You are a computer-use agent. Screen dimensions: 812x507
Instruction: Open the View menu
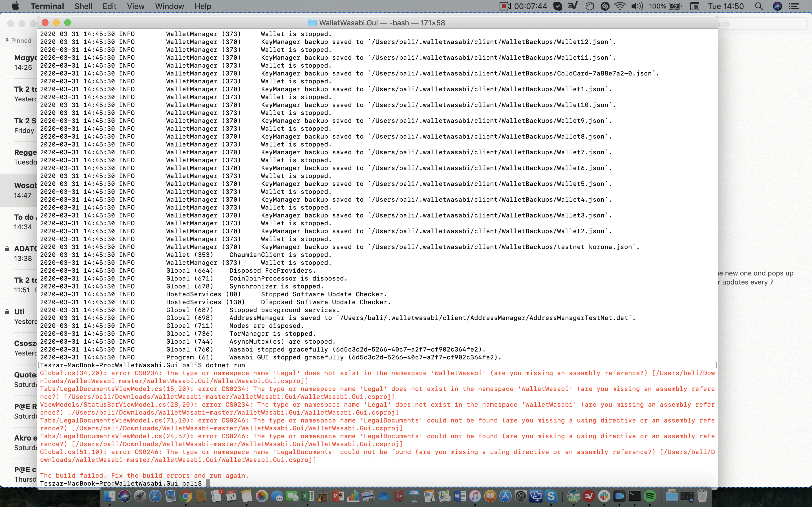[x=136, y=6]
